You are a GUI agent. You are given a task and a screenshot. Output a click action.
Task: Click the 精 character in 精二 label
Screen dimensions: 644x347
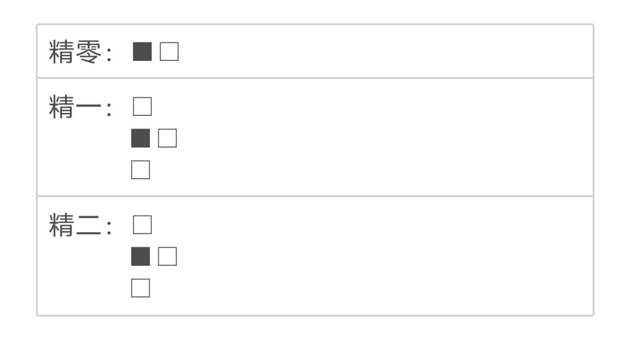tap(61, 226)
